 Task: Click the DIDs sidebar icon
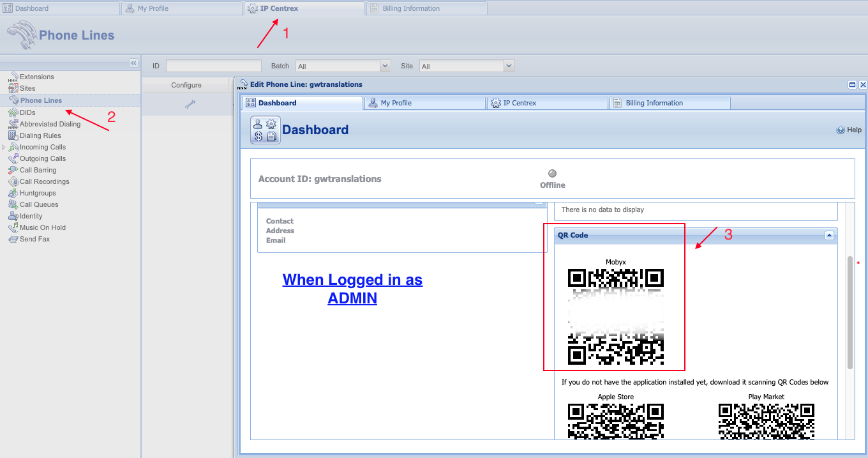click(13, 112)
